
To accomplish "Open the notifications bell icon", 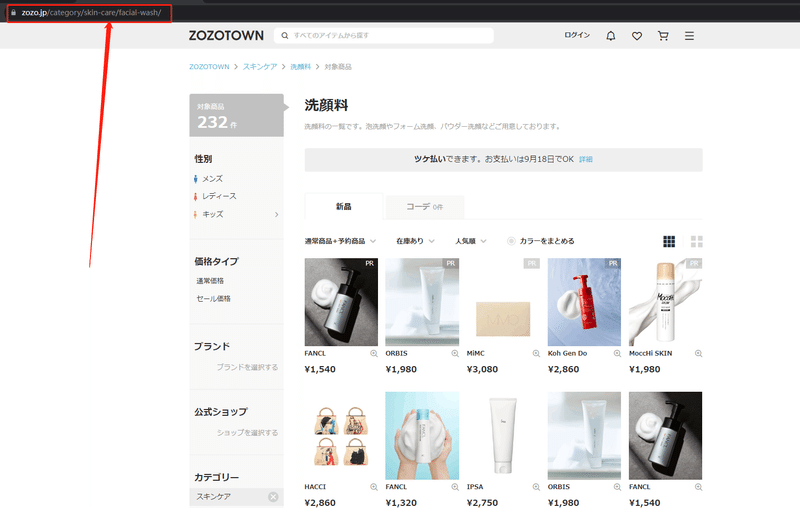I will 610,36.
